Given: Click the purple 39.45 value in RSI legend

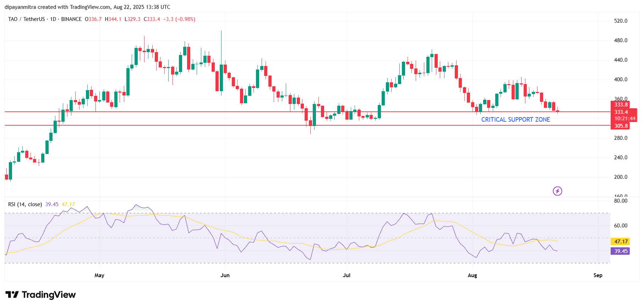Looking at the screenshot, I should 52,204.
